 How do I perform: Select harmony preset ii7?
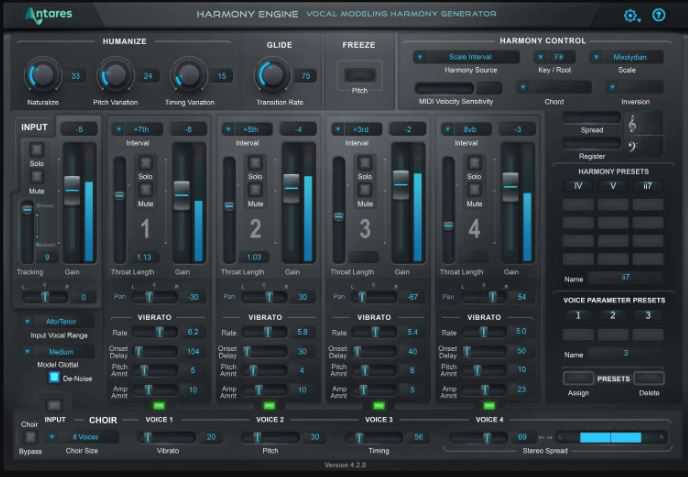click(x=648, y=186)
